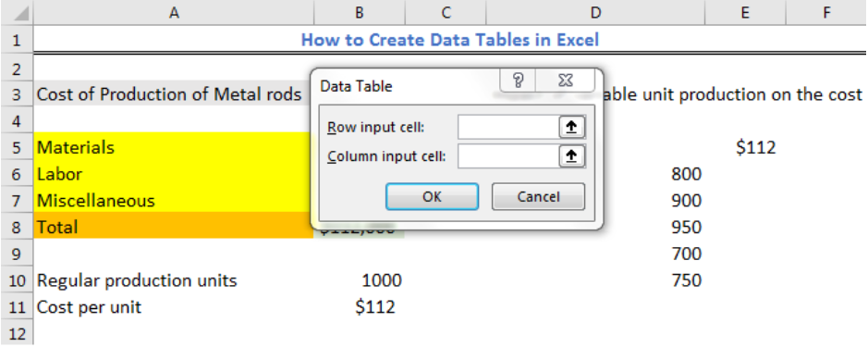The image size is (868, 347).
Task: Click the Data Table help question mark
Action: click(x=519, y=81)
